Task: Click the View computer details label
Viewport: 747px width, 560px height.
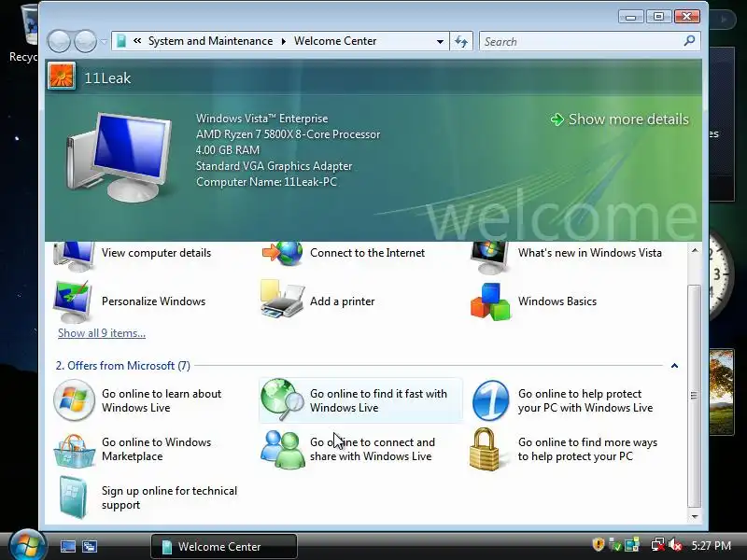Action: tap(156, 252)
